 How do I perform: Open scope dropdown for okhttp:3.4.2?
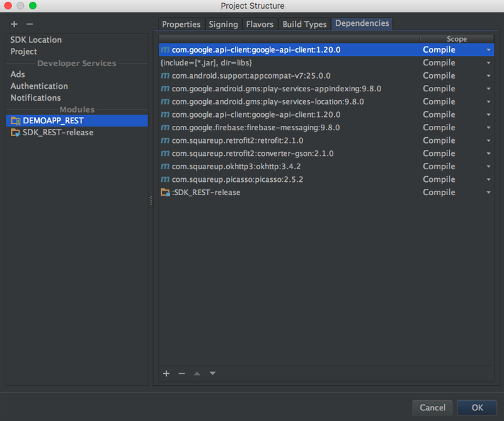[x=489, y=166]
